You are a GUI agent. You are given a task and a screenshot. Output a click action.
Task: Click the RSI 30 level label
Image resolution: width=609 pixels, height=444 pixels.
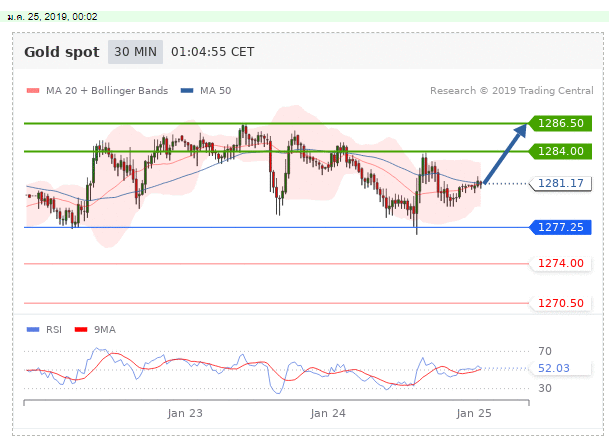point(545,388)
